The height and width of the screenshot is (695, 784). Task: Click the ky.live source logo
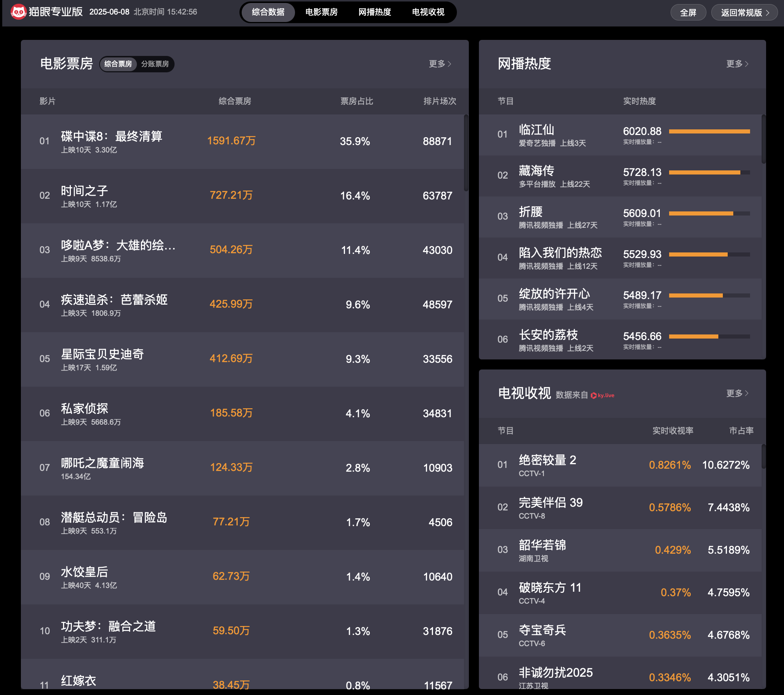603,395
